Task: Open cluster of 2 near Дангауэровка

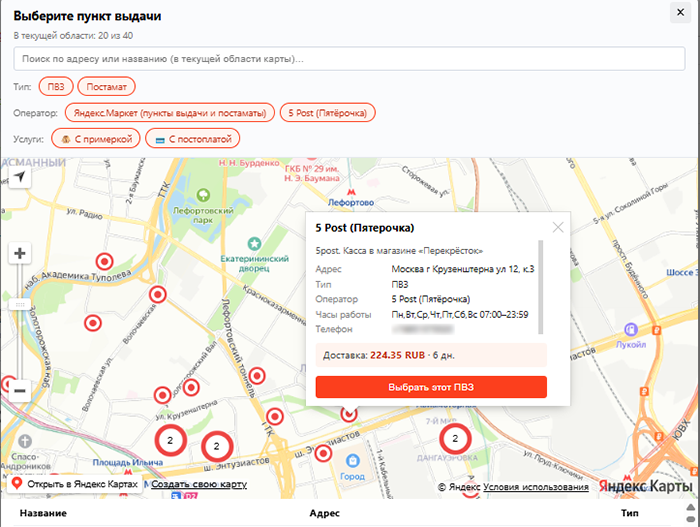Action: coord(455,439)
